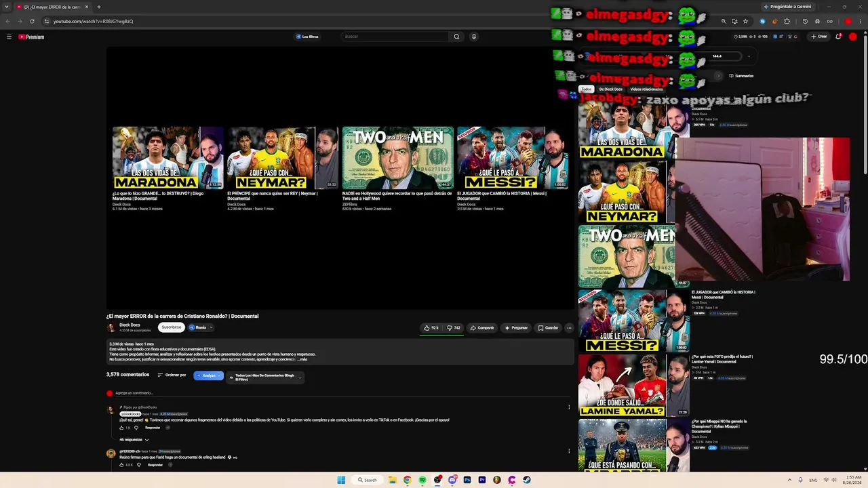Open the Neymar end-screen video thumbnail
Viewport: 868px width, 488px height.
(283, 157)
